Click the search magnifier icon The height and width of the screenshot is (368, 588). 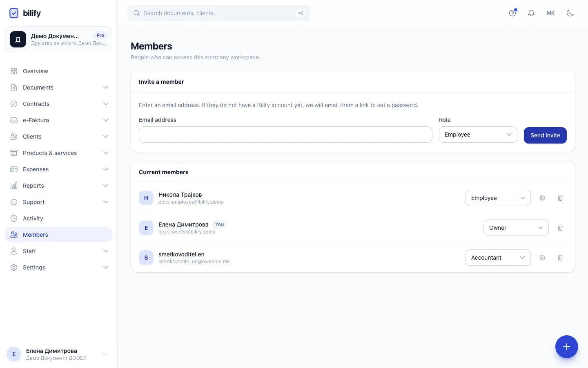tap(137, 13)
